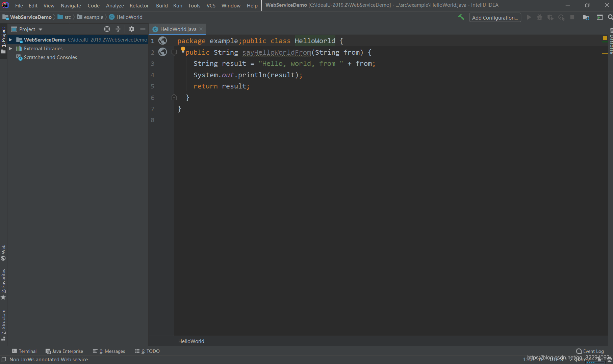Screen dimensions: 613x364
Task: Click the locate/scroll-from-source target icon
Action: coord(107,29)
